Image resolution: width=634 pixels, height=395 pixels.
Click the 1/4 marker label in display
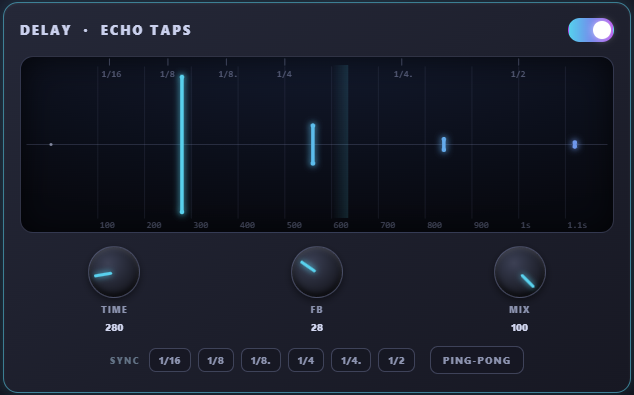(284, 74)
